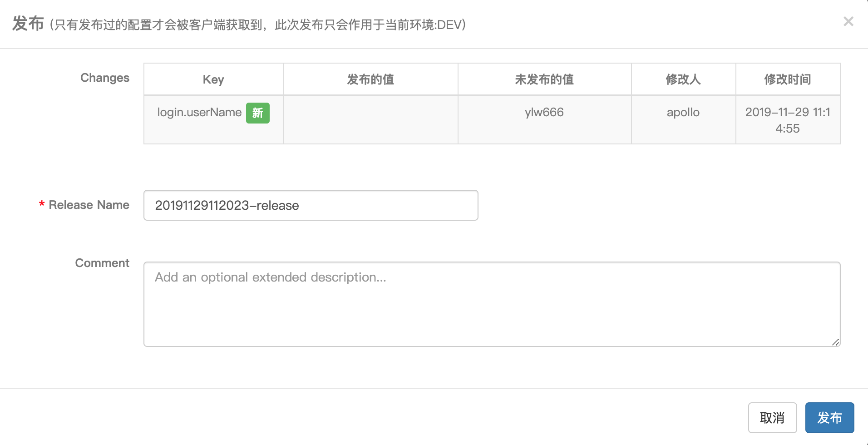Click the modifier name apollo
The height and width of the screenshot is (445, 868).
click(683, 112)
